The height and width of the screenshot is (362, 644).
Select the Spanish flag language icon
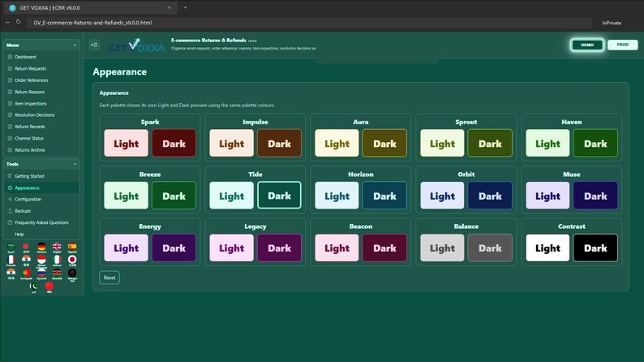[x=72, y=247]
